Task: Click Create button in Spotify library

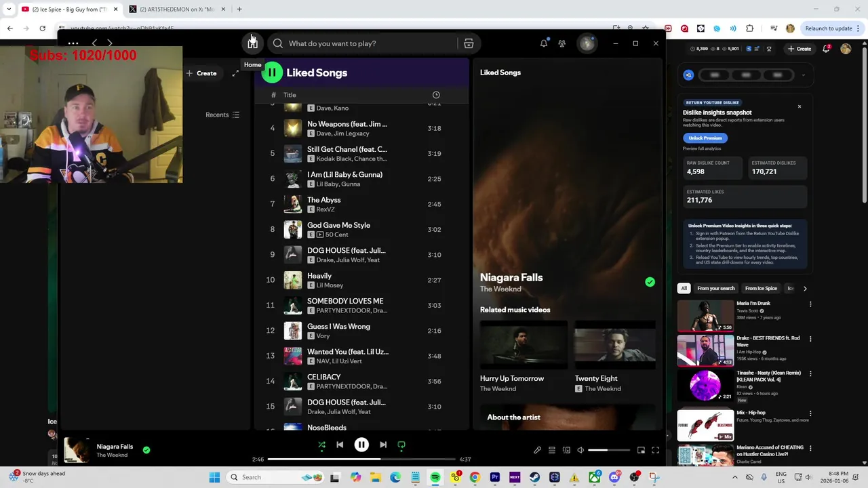Action: coord(201,73)
